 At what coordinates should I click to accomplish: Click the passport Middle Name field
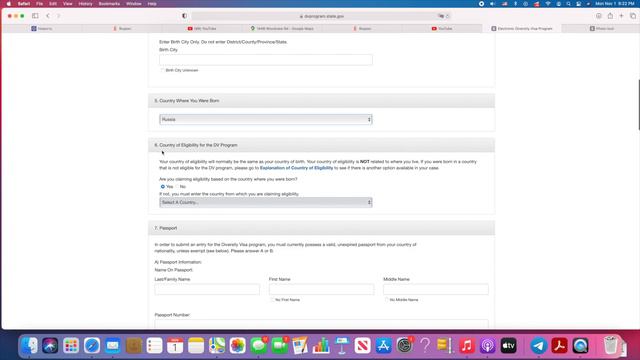point(436,289)
